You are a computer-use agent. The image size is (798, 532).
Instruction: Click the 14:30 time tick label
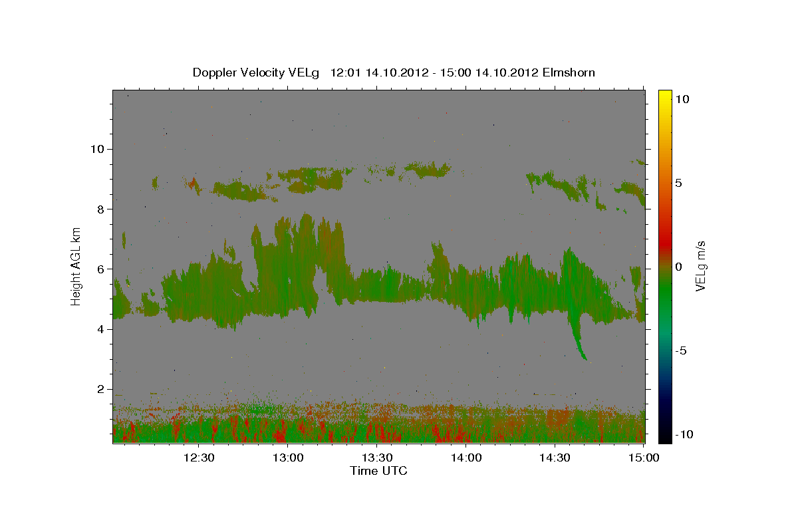(x=555, y=458)
